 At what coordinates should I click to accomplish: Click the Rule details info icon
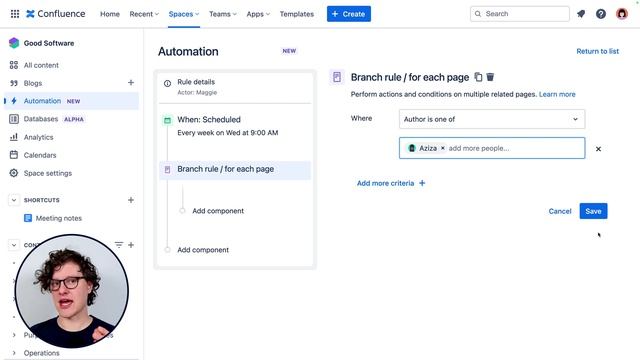coord(167,83)
